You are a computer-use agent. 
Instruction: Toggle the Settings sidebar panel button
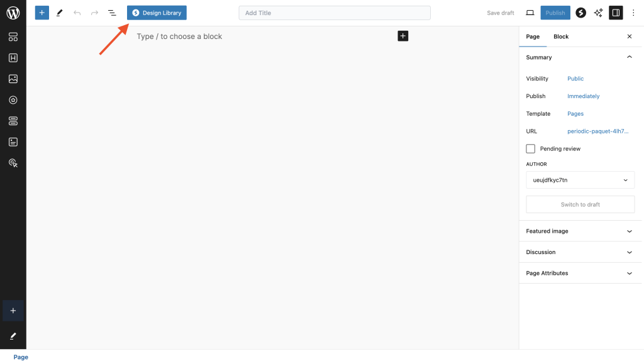pyautogui.click(x=616, y=13)
